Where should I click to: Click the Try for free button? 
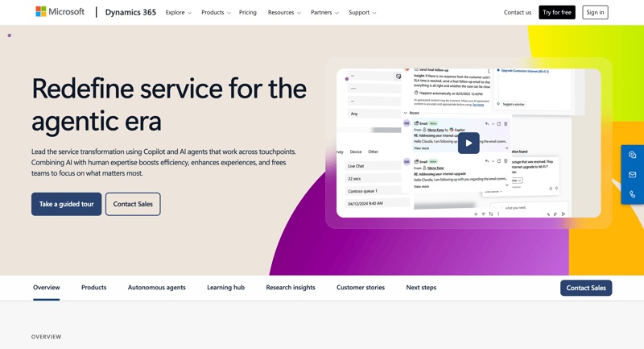click(x=557, y=12)
